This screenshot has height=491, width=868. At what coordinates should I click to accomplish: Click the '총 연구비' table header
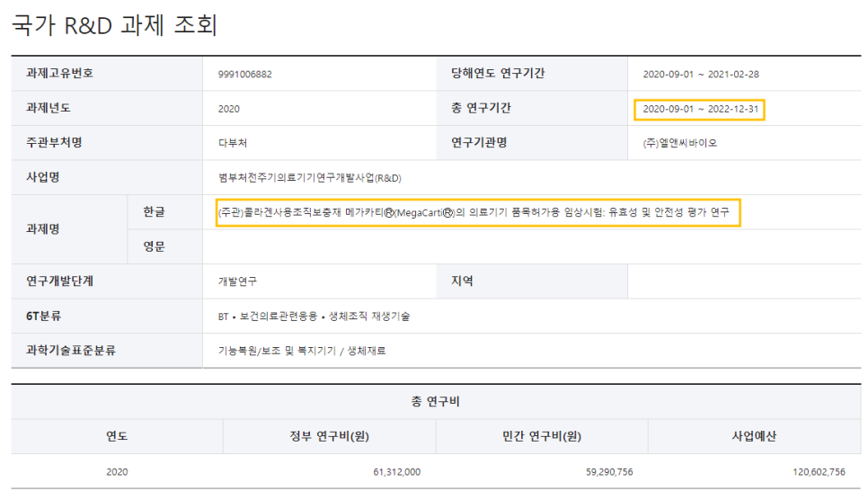tap(436, 401)
